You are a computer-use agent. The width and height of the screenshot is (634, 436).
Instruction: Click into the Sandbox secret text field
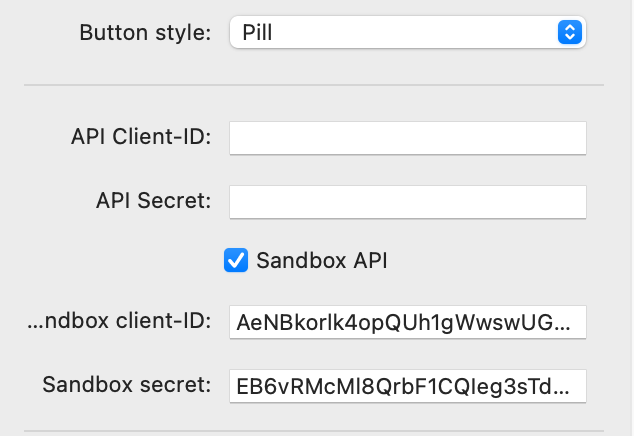[x=408, y=386]
